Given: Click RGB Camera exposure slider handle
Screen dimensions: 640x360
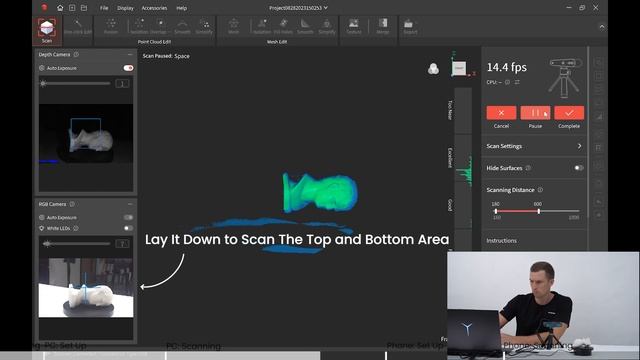Looking at the screenshot, I should coord(47,244).
